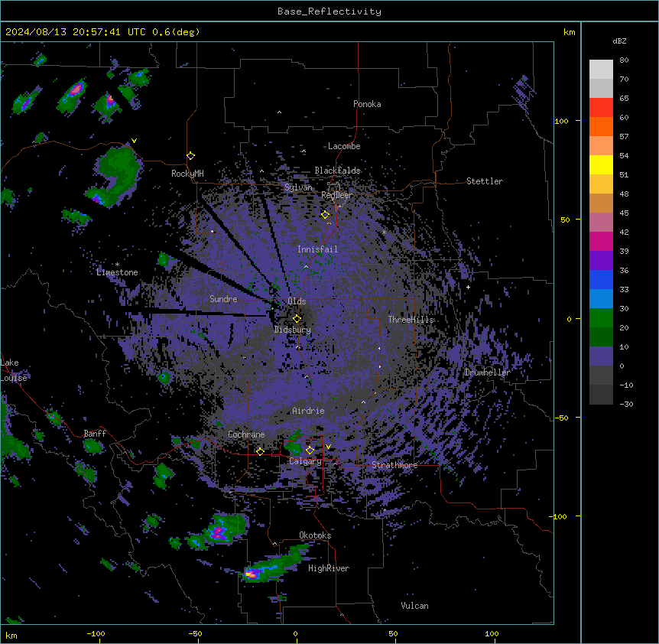Click the HighRiver city label
Screen dimensions: 659x644
[329, 568]
